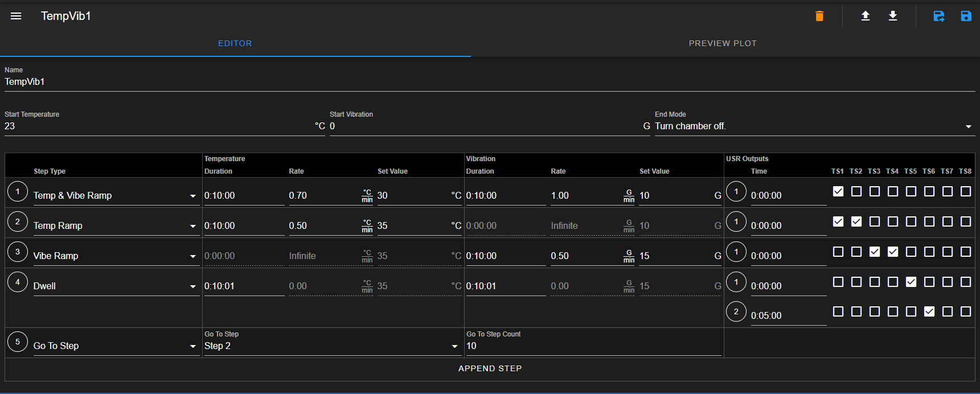Screen dimensions: 980x394
Task: Click the save-as icon with arrow
Action: coord(939,16)
